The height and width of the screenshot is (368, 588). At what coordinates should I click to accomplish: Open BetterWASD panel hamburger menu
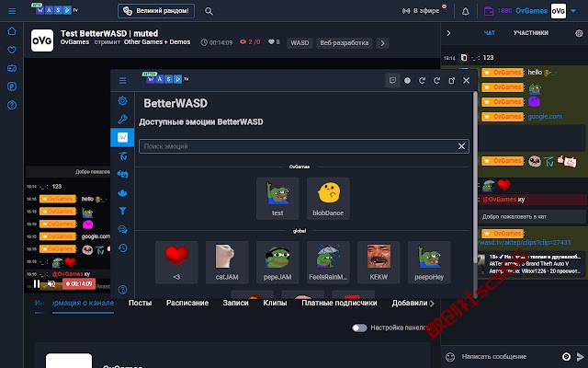pyautogui.click(x=122, y=80)
